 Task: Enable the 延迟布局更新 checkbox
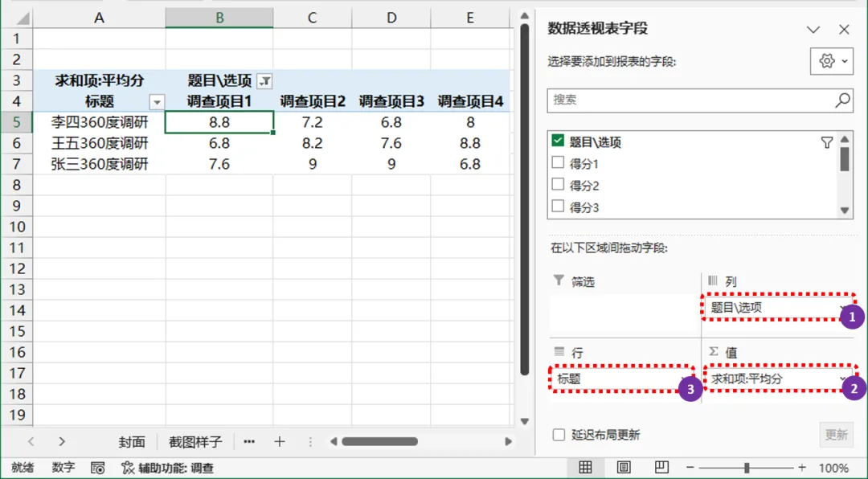pyautogui.click(x=559, y=435)
